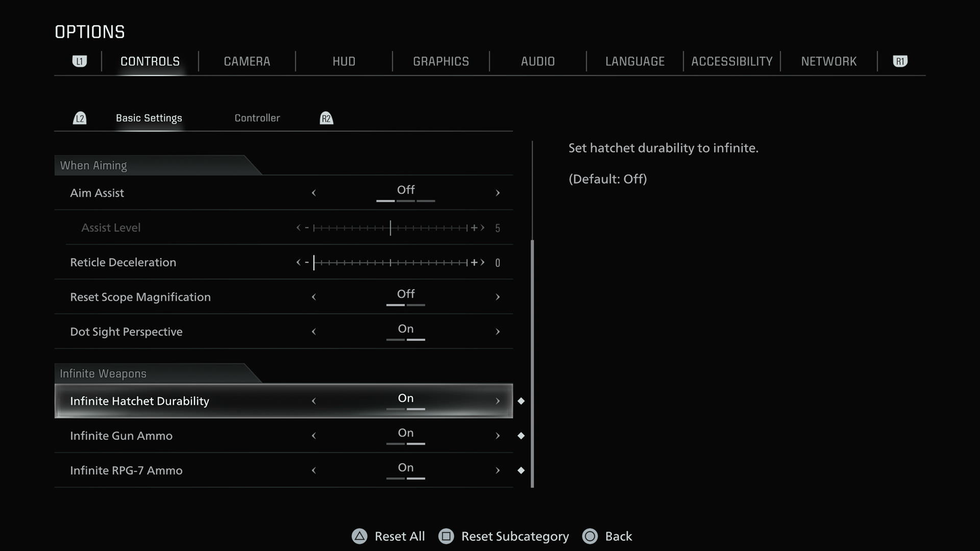Click the Reset Subcategory button label

(515, 537)
